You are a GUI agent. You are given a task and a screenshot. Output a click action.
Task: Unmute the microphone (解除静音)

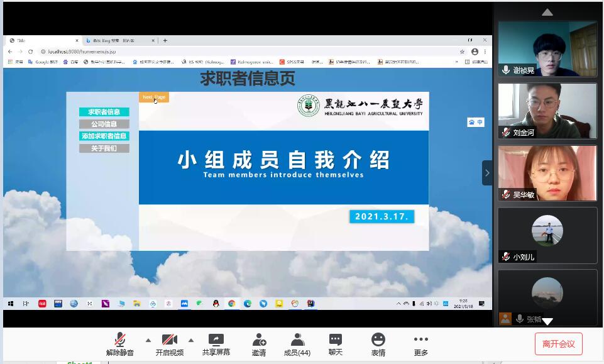119,345
